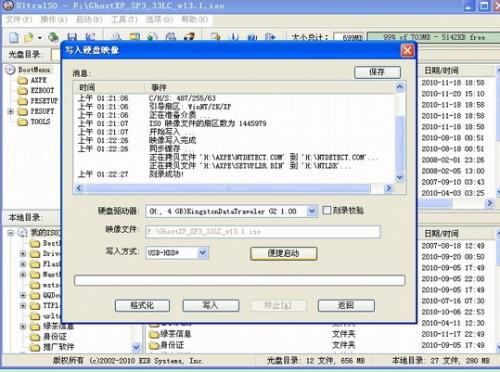Click the Help question mark toolbar icon
This screenshot has width=500, height=372.
tap(252, 37)
